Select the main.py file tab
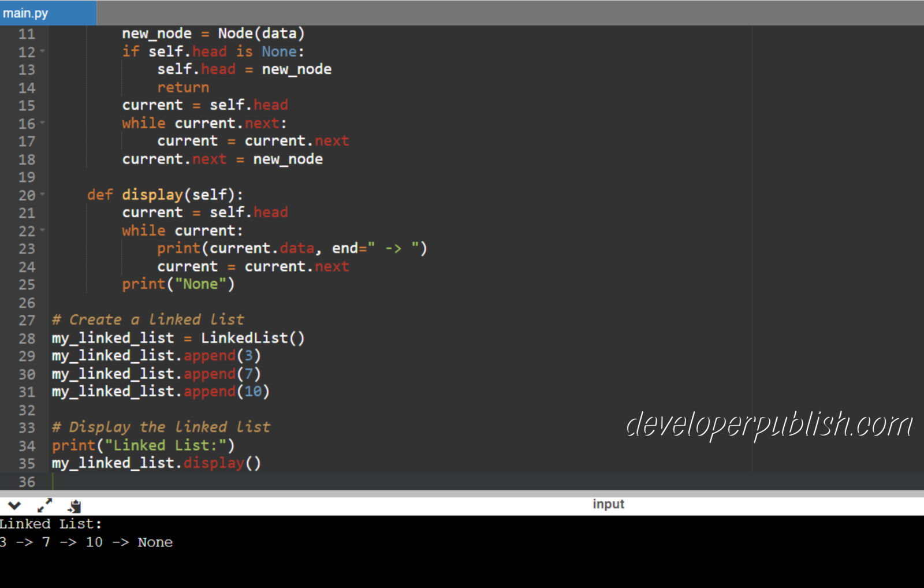Image resolution: width=924 pixels, height=588 pixels. [x=25, y=12]
